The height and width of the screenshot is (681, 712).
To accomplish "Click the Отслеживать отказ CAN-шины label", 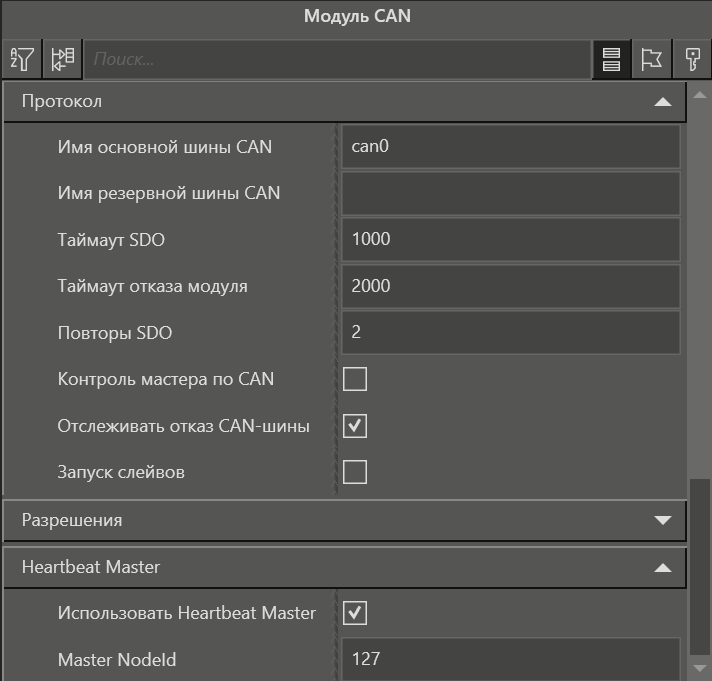I will coord(183,426).
